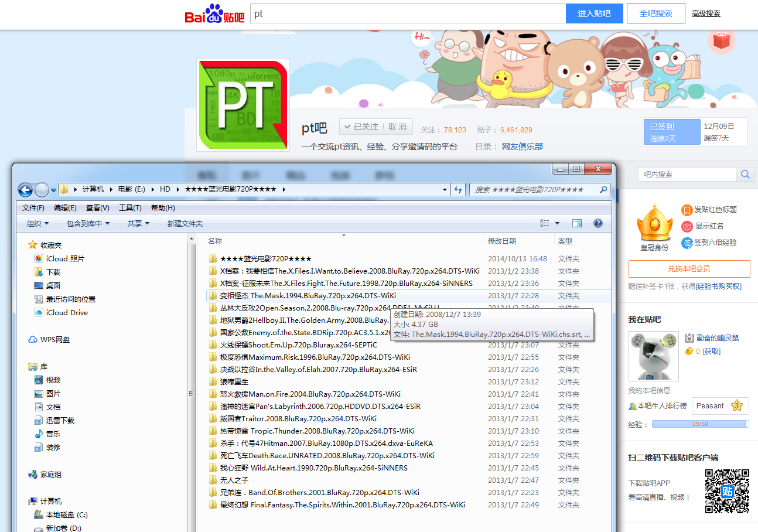This screenshot has height=532, width=758.
Task: Toggle the 已关注 follow status button
Action: pos(361,127)
